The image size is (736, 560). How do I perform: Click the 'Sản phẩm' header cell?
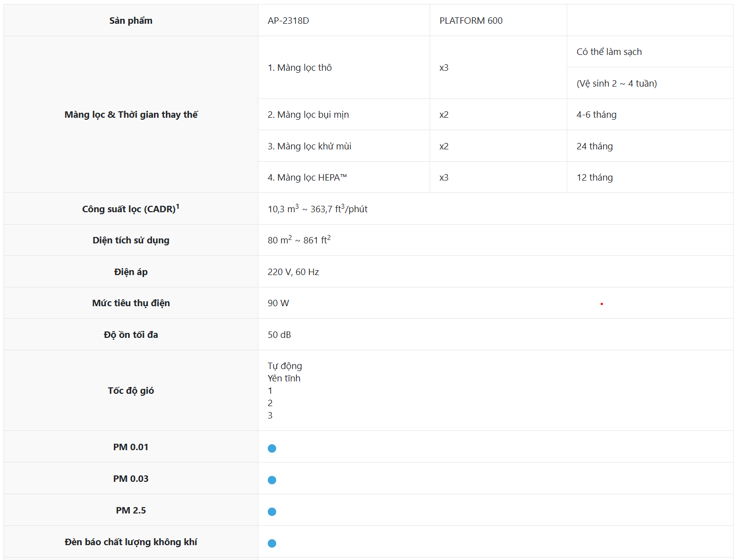coord(131,21)
